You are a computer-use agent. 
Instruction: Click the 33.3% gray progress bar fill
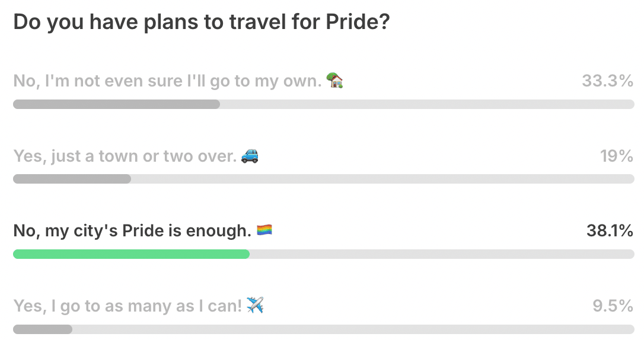(x=117, y=104)
